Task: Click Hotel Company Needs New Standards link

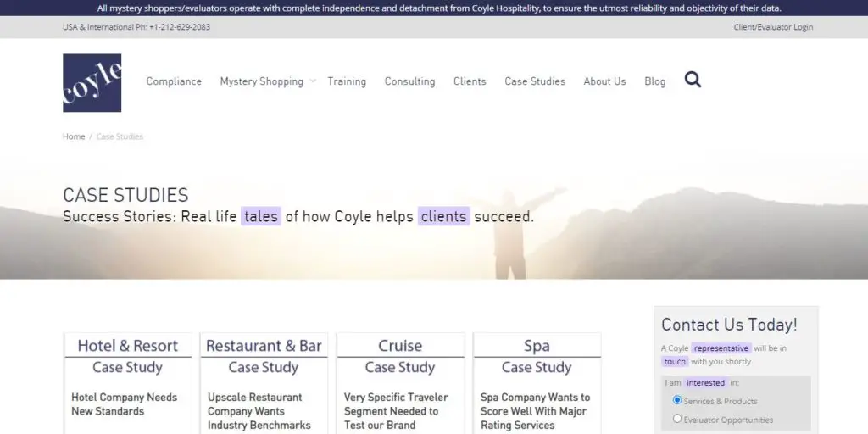Action: point(124,404)
